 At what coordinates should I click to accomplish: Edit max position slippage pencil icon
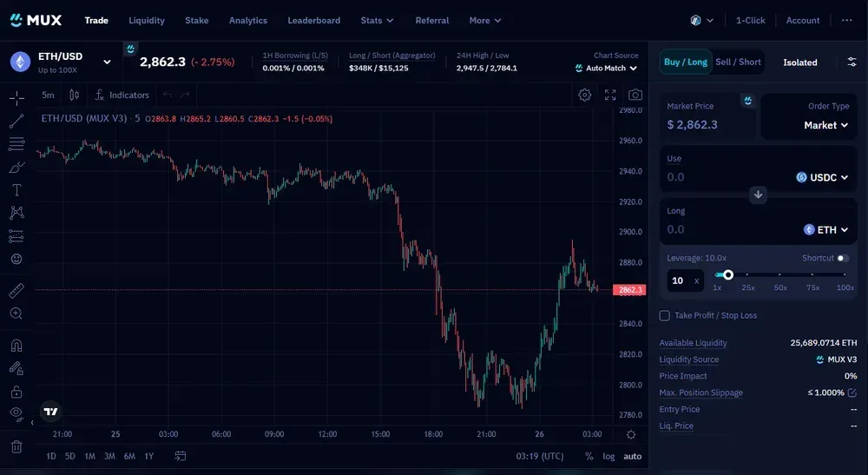(852, 393)
